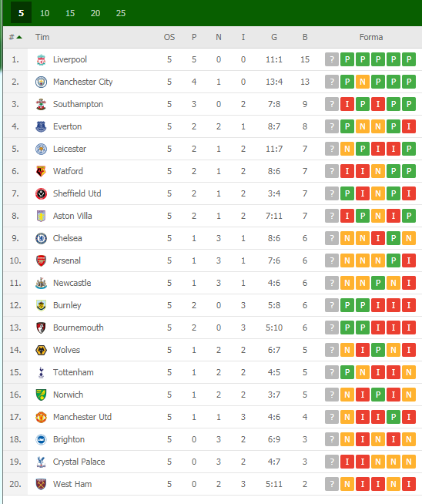Open the Southampton team link

tap(78, 104)
